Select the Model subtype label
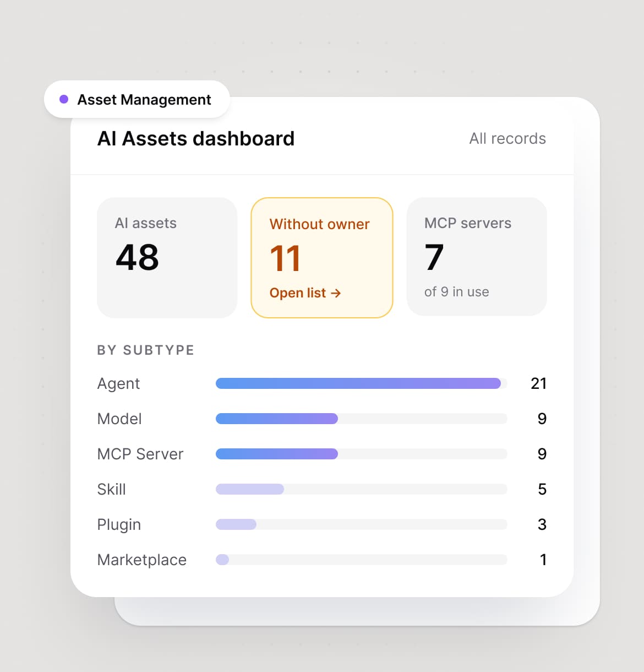This screenshot has height=672, width=644. [119, 419]
